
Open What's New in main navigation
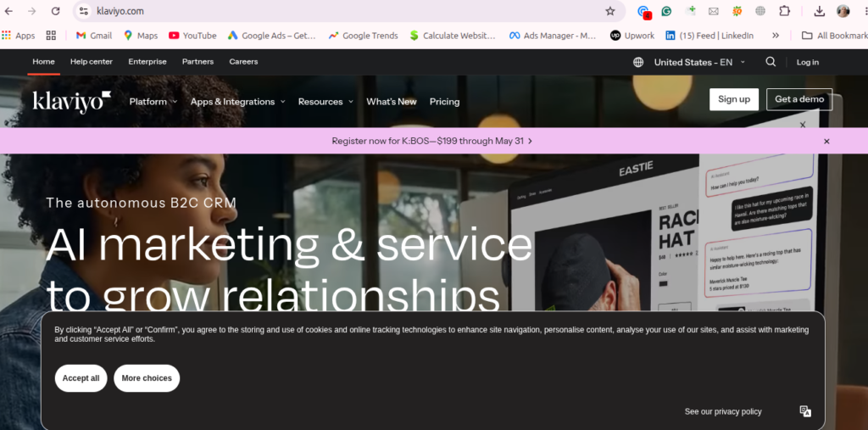[392, 102]
